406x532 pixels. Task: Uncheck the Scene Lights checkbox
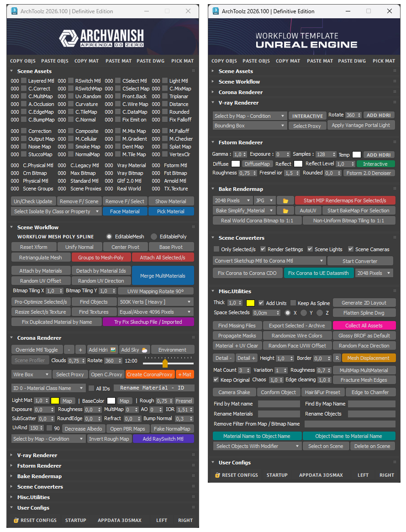[x=310, y=249]
